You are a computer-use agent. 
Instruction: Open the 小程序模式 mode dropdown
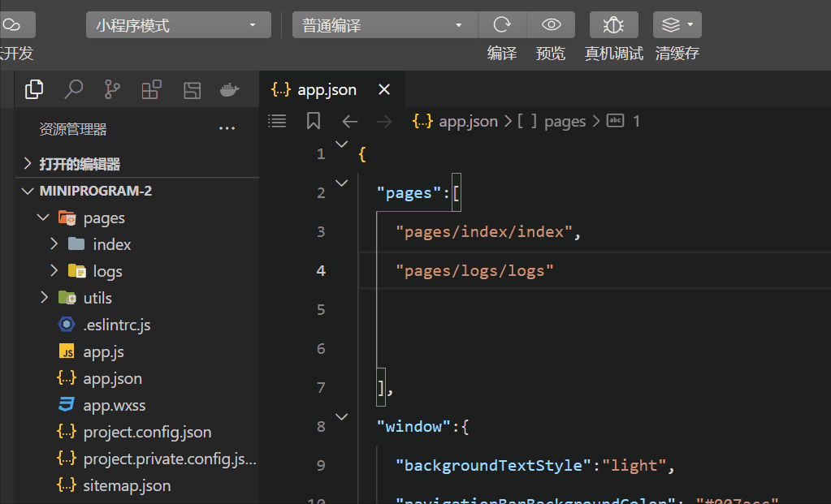coord(179,24)
